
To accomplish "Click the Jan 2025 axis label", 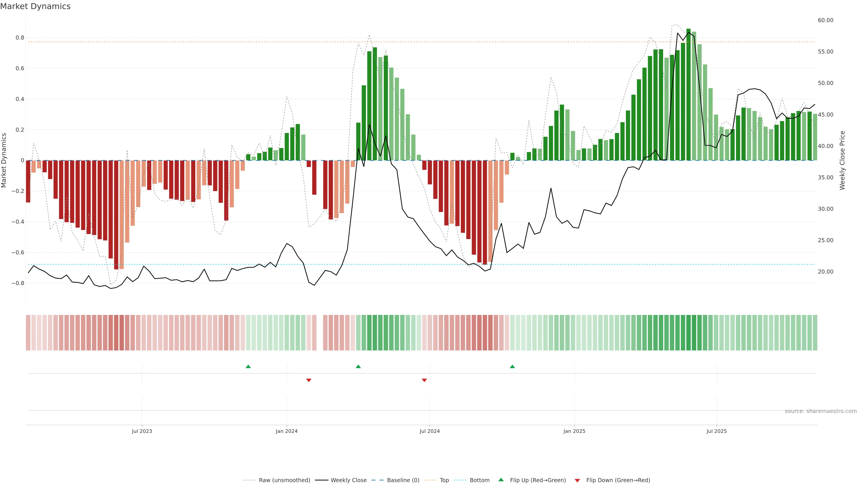I will click(574, 431).
